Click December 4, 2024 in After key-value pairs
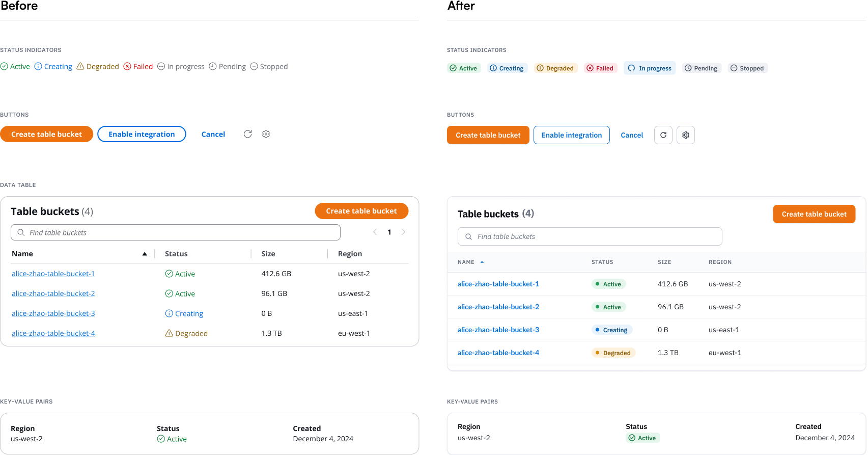This screenshot has height=455, width=868. 825,438
